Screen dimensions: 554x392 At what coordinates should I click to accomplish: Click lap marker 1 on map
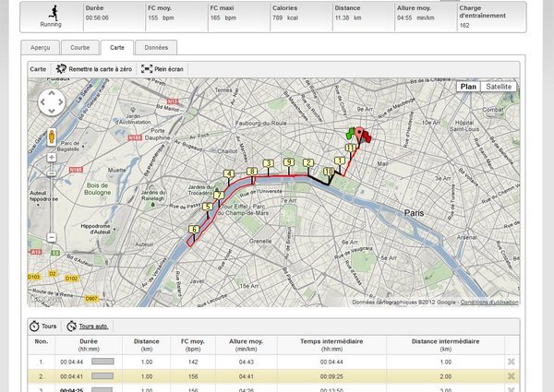point(340,160)
